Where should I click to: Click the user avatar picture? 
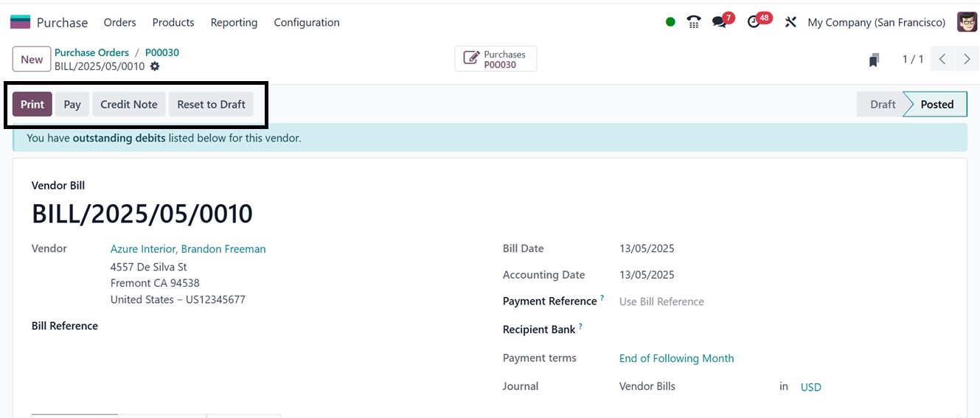(x=967, y=22)
